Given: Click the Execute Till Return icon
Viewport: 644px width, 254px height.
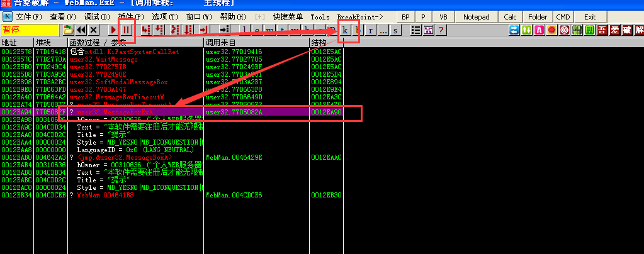Looking at the screenshot, I should coord(204,30).
